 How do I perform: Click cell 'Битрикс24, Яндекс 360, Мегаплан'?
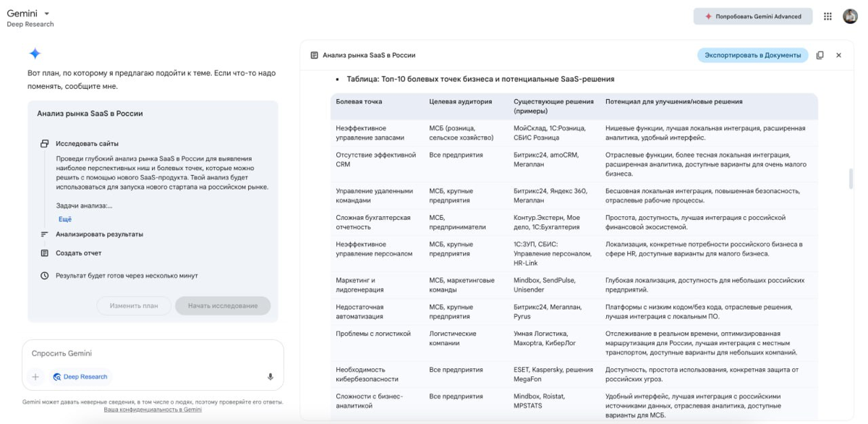(550, 195)
